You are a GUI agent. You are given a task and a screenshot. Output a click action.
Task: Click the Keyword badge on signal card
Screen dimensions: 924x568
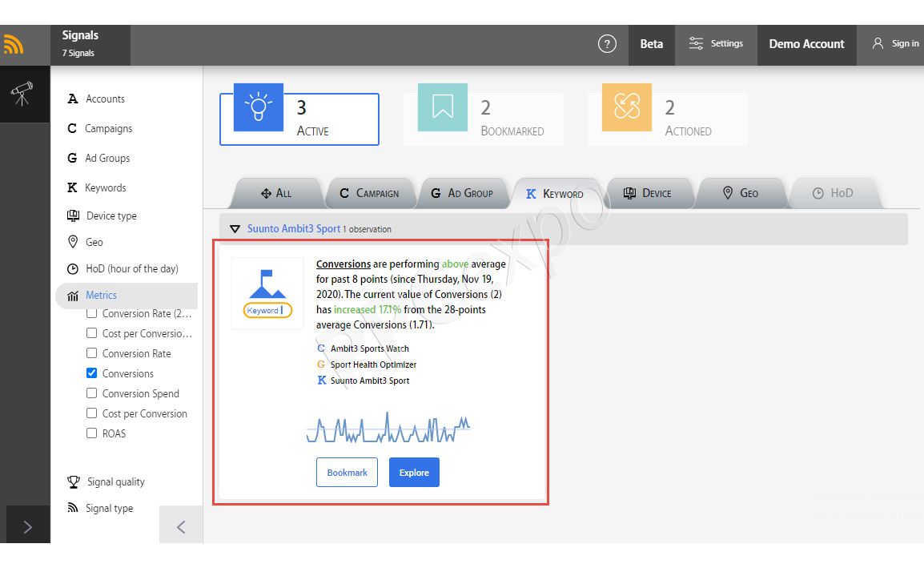267,310
